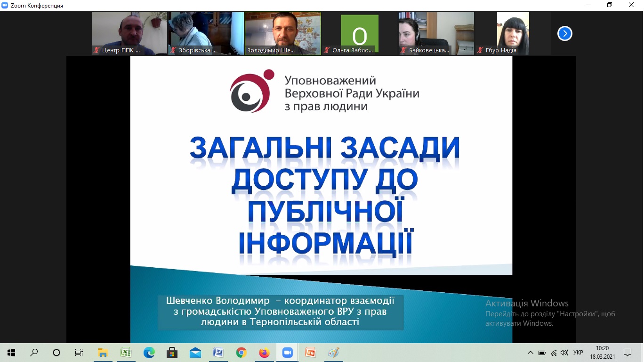Open volume control in system tray
Screen dimensions: 644x362
564,353
